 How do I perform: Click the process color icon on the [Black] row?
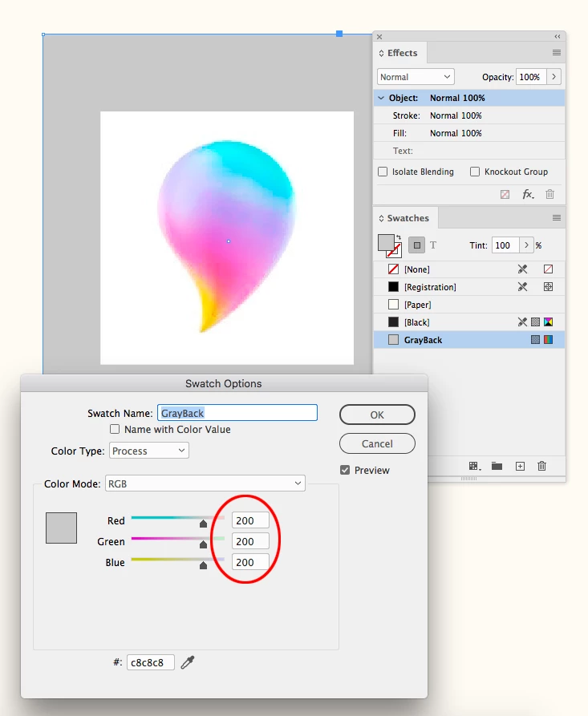[x=535, y=322]
